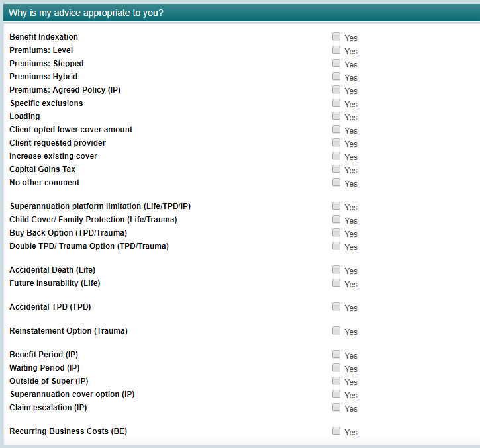Image resolution: width=480 pixels, height=448 pixels.
Task: Toggle Future Insurability (Life) checkbox
Action: (x=336, y=283)
